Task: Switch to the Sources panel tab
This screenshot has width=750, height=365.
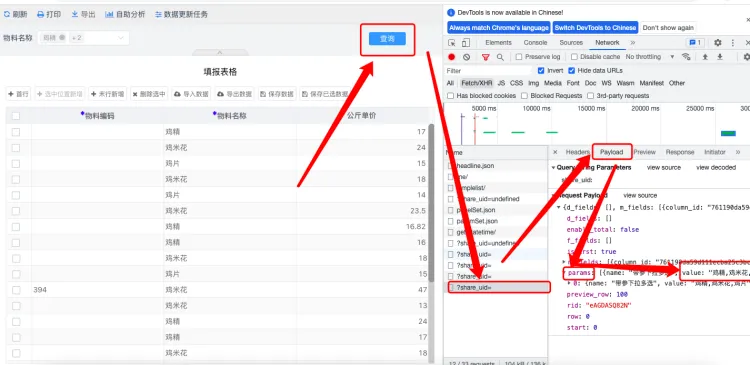Action: click(x=571, y=43)
